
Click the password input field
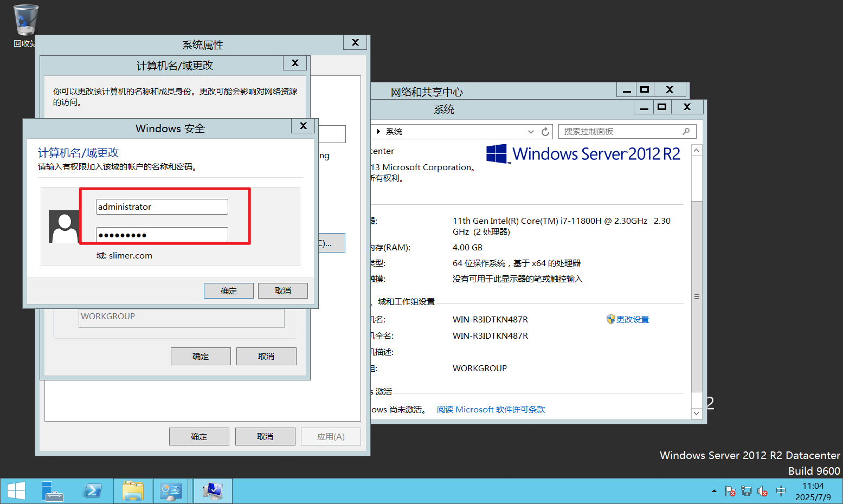pyautogui.click(x=162, y=235)
